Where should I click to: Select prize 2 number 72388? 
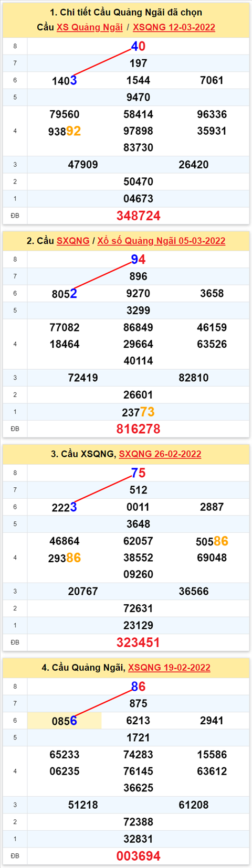pos(138,822)
